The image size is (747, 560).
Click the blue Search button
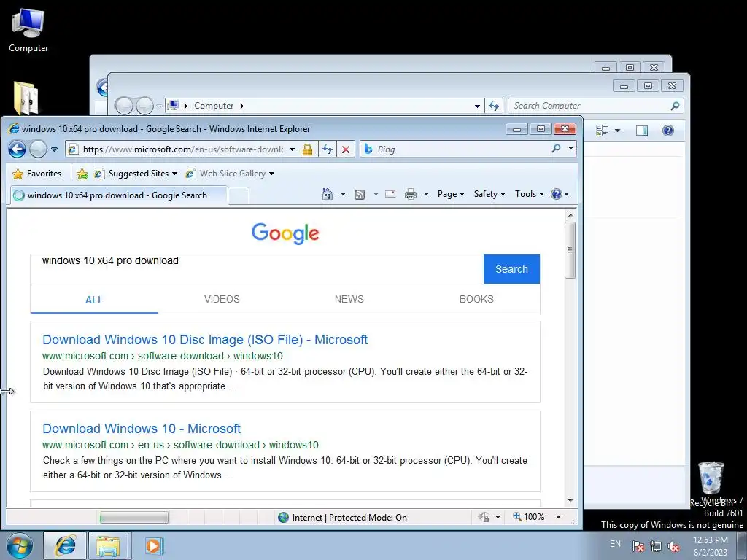[511, 269]
